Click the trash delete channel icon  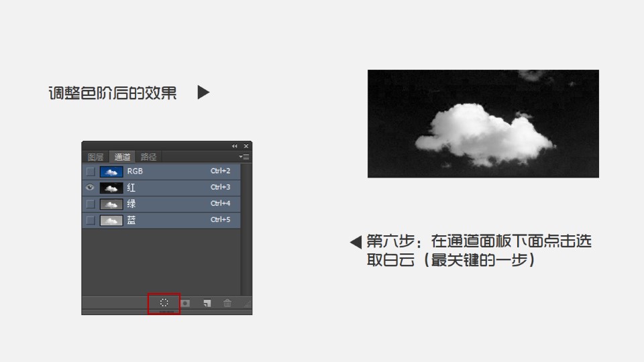(x=227, y=303)
